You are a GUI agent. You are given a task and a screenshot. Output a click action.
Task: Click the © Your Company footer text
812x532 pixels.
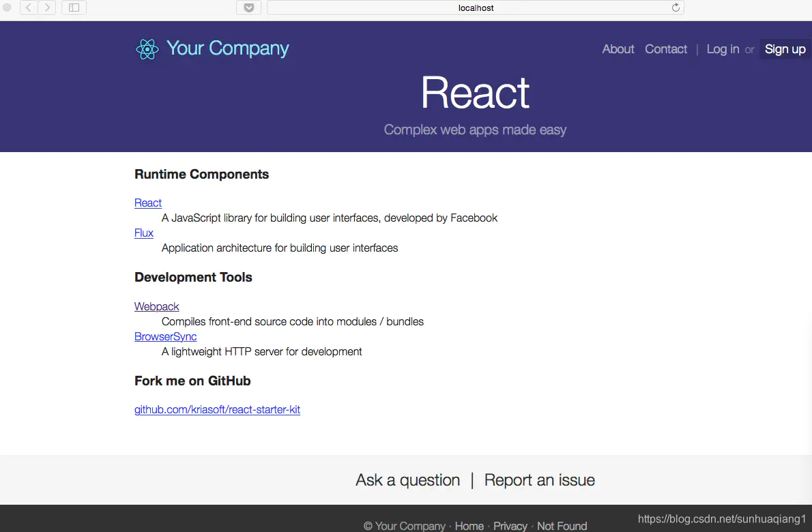click(405, 526)
